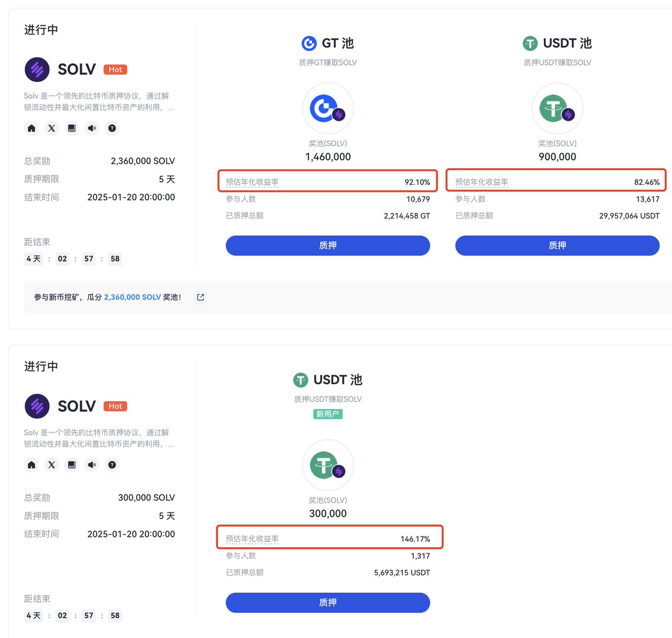Click question mark help icon in 300,000 SOLV card
672x638 pixels.
[112, 465]
